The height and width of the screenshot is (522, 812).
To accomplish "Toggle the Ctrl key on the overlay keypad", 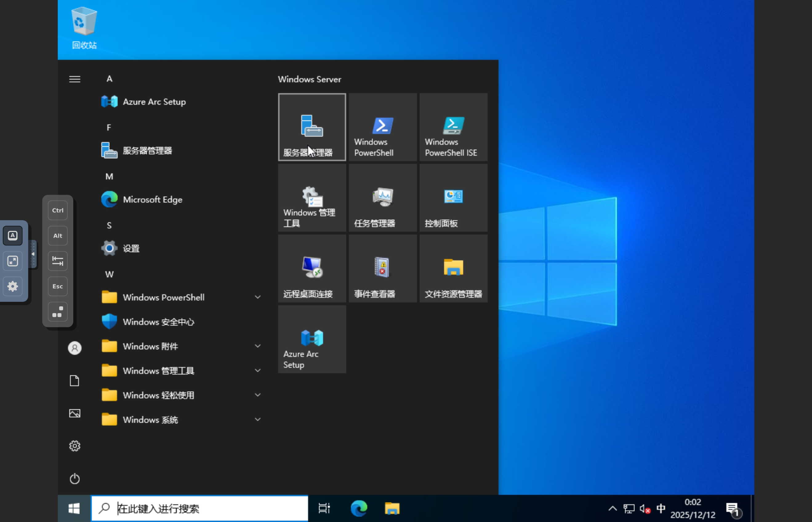I will (x=58, y=210).
